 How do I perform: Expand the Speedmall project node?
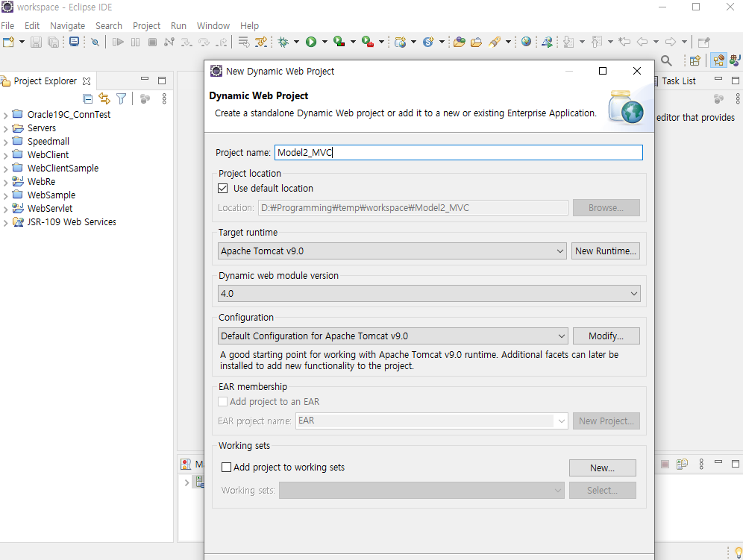(5, 142)
